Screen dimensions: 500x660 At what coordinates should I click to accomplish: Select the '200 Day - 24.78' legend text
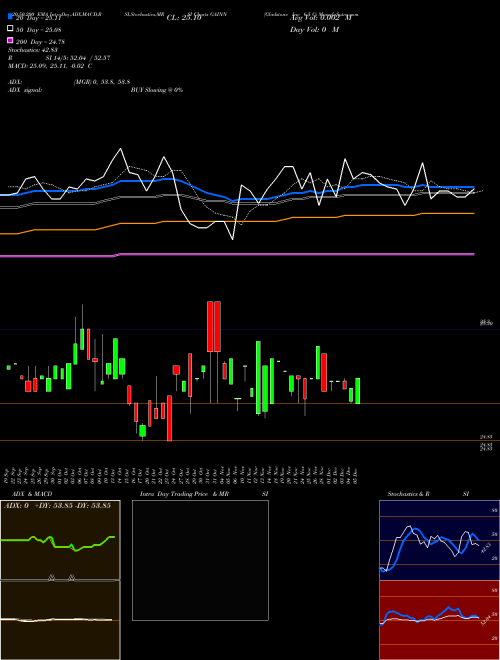pos(40,42)
